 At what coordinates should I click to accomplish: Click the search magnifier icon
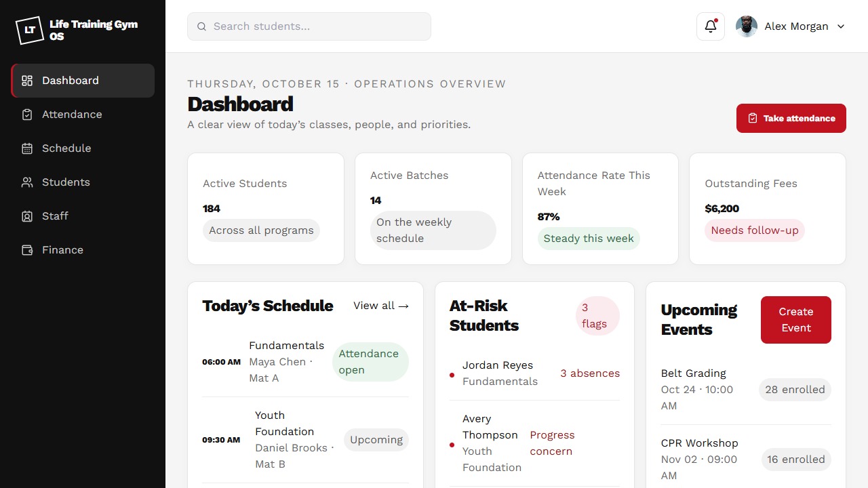201,26
